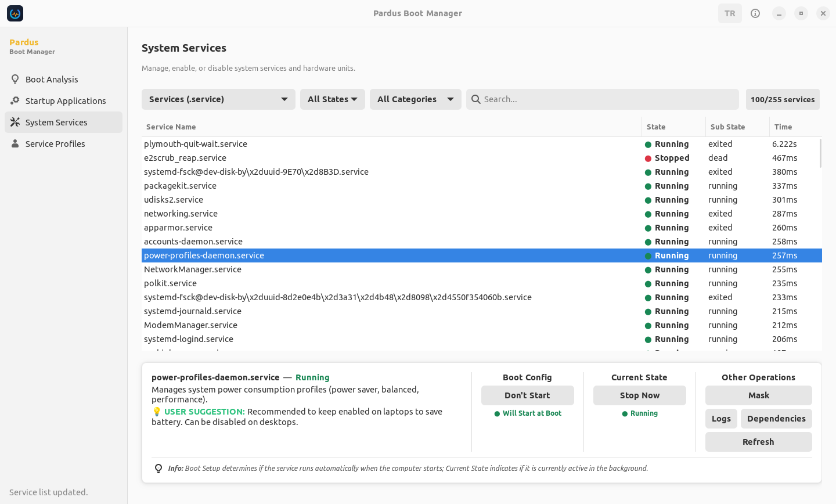Screen dimensions: 836x504
Task: Click the search magnifier icon
Action: pos(476,99)
